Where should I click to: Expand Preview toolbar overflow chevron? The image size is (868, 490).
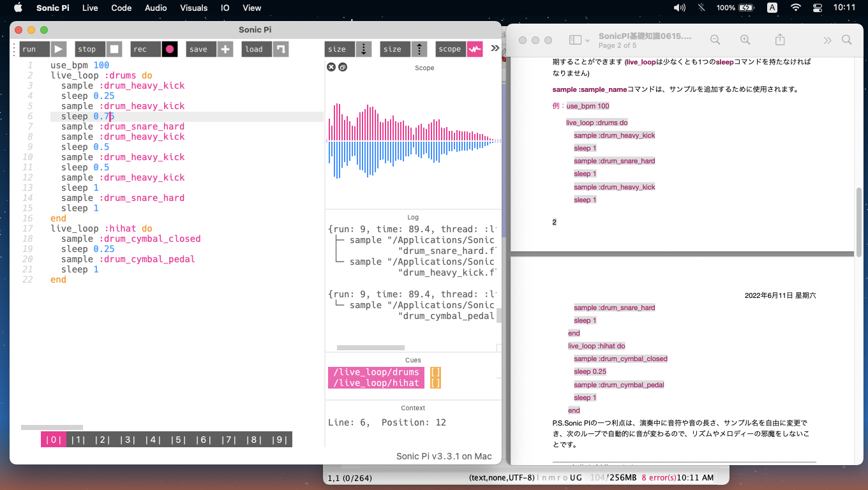pos(827,40)
